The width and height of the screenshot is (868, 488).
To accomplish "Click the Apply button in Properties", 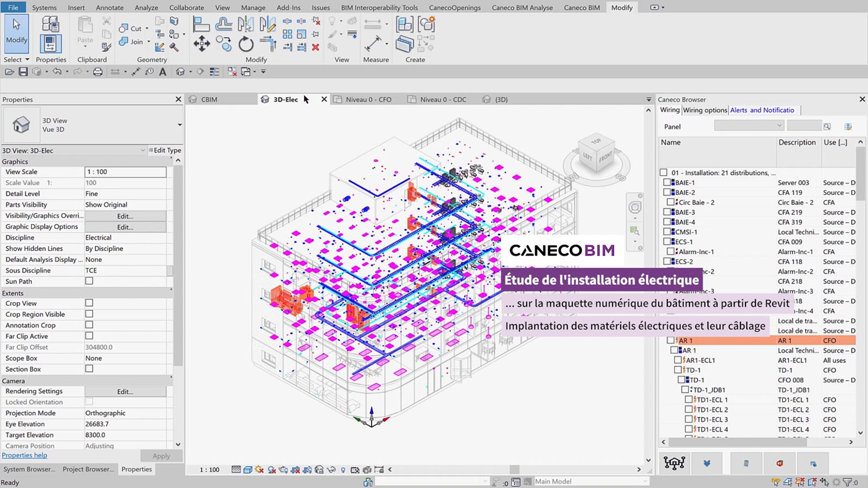I will (x=161, y=456).
